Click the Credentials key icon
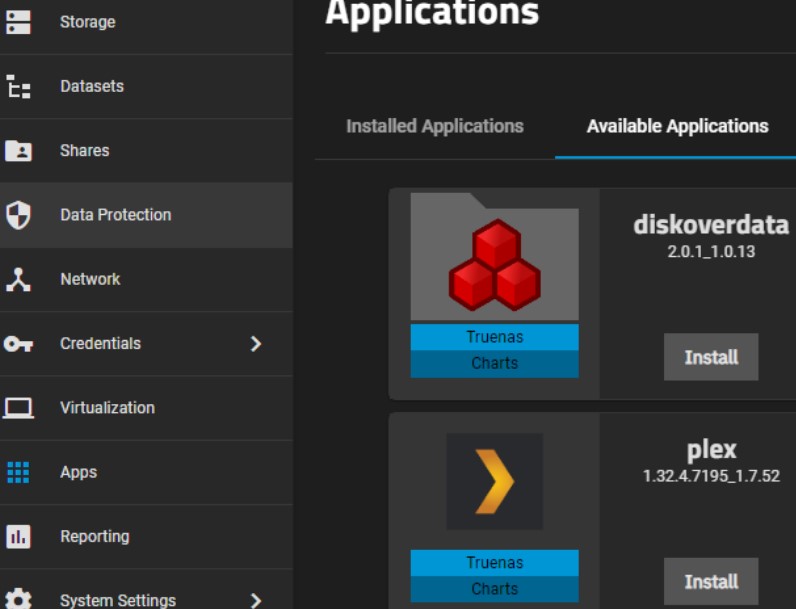This screenshot has height=609, width=796. 18,344
